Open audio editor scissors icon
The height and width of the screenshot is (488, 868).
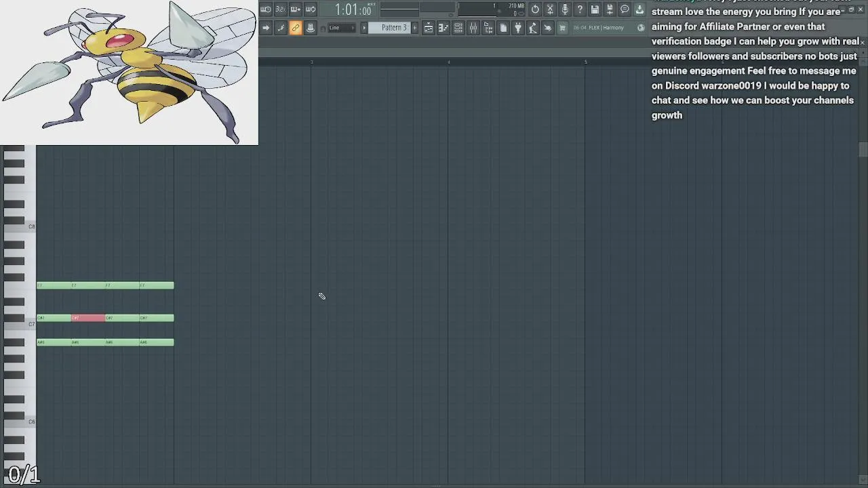550,9
